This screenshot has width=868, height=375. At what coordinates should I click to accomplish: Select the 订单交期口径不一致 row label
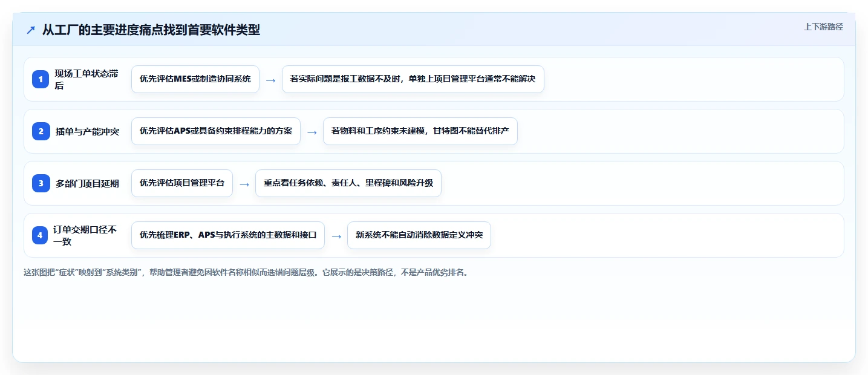[x=86, y=235]
